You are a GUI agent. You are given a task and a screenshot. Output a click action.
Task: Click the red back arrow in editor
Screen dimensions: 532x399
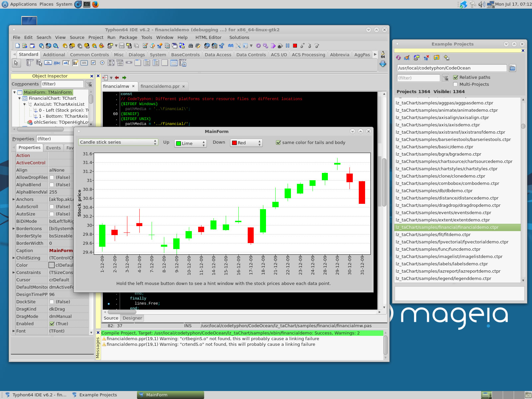point(117,77)
